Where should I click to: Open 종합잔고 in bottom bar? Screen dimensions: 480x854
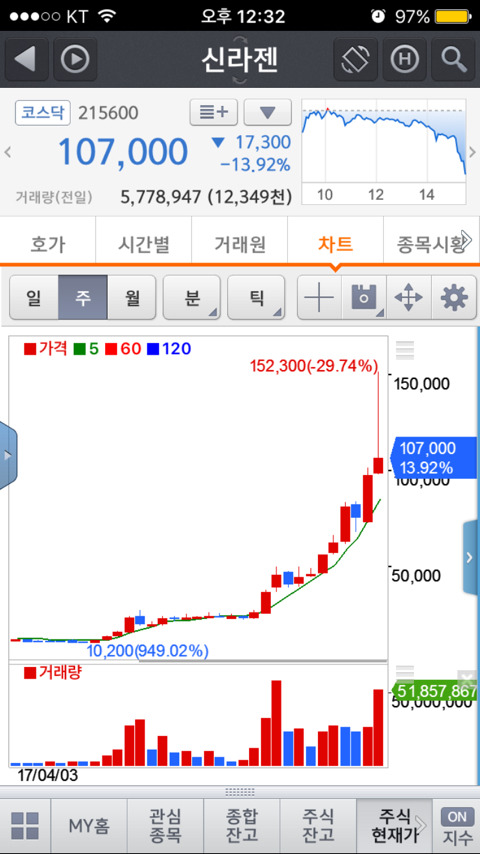(241, 826)
